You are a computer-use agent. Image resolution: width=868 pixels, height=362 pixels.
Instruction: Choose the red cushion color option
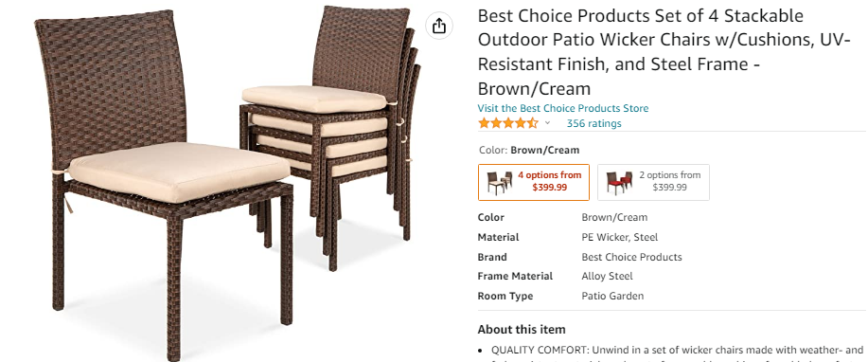[x=653, y=182]
